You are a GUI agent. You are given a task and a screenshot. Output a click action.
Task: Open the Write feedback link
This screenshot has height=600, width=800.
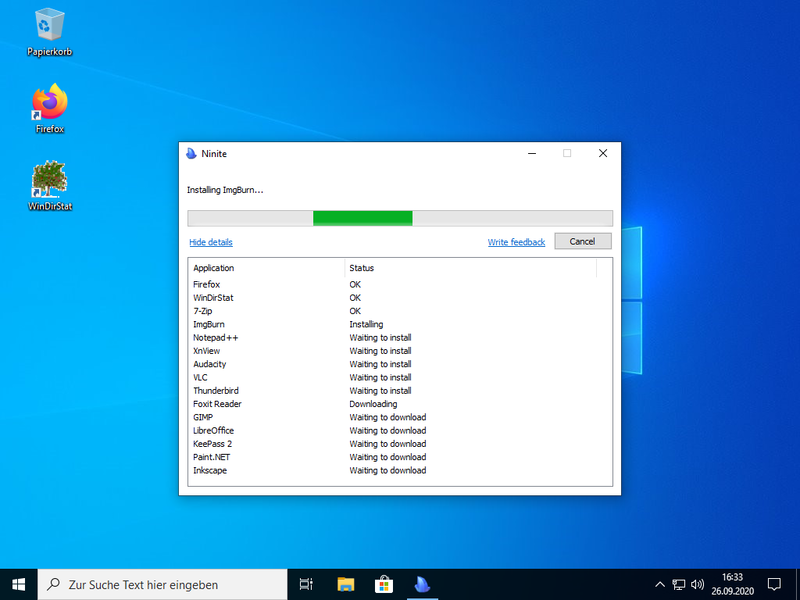[516, 241]
